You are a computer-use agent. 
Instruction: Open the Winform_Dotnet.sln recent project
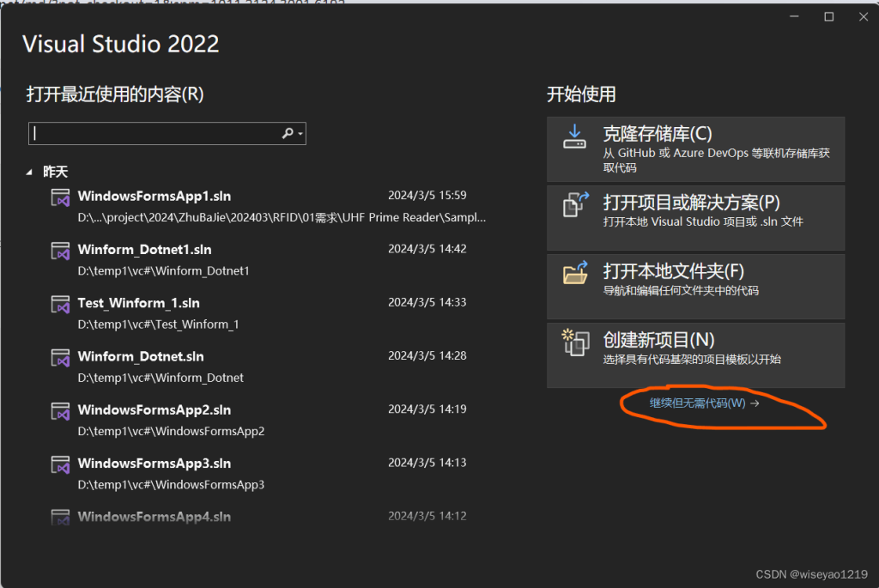coord(140,356)
